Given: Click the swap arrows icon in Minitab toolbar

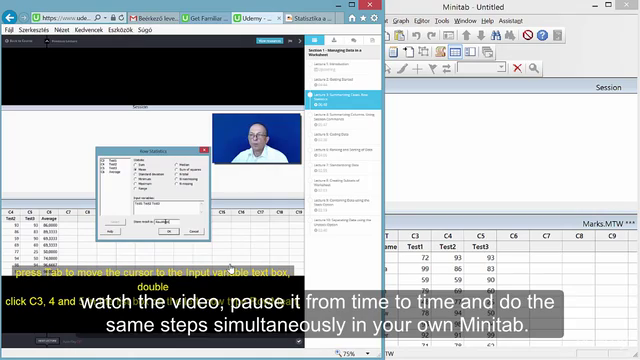Looking at the screenshot, I should (x=447, y=68).
